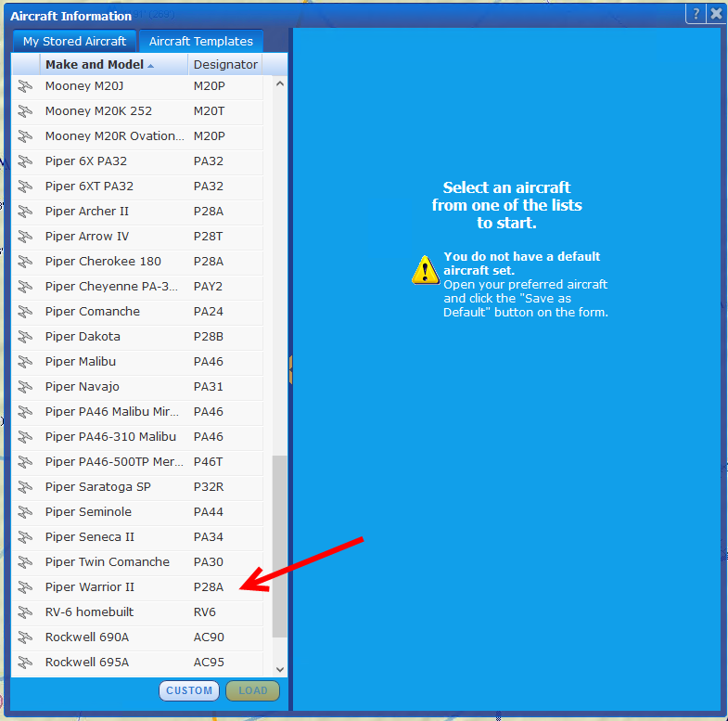Click airplane icon beside Piper Cherokee 180
The height and width of the screenshot is (721, 728).
(x=25, y=262)
